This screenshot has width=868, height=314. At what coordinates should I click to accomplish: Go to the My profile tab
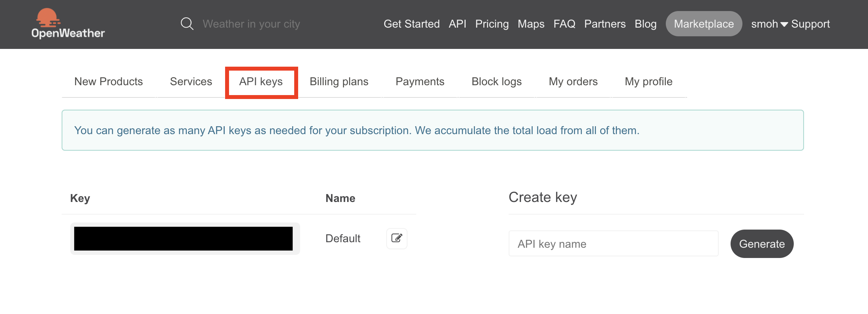coord(648,82)
